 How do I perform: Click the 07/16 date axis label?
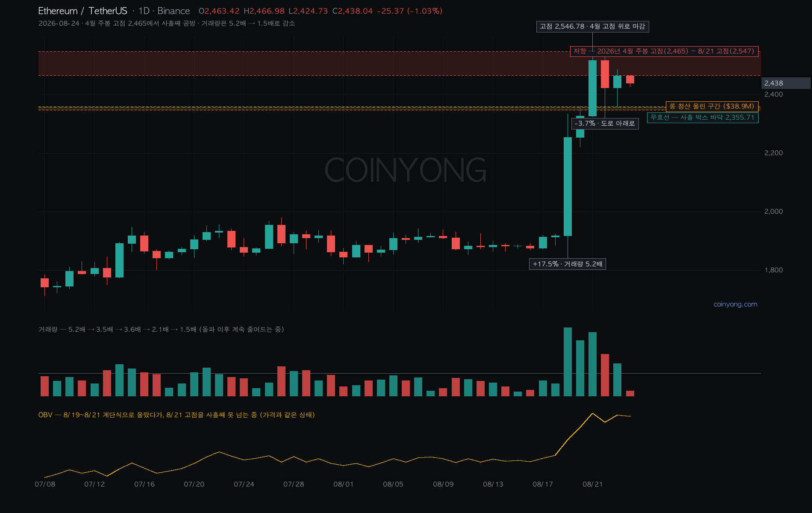(x=144, y=484)
